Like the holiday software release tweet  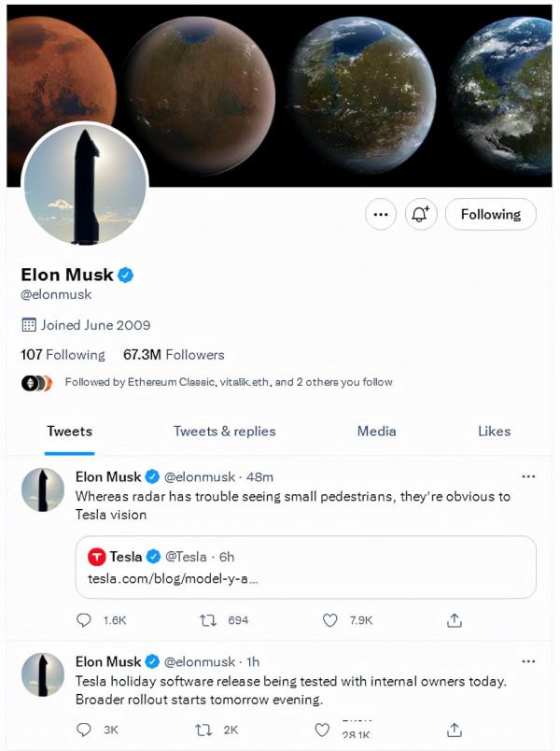tap(322, 730)
